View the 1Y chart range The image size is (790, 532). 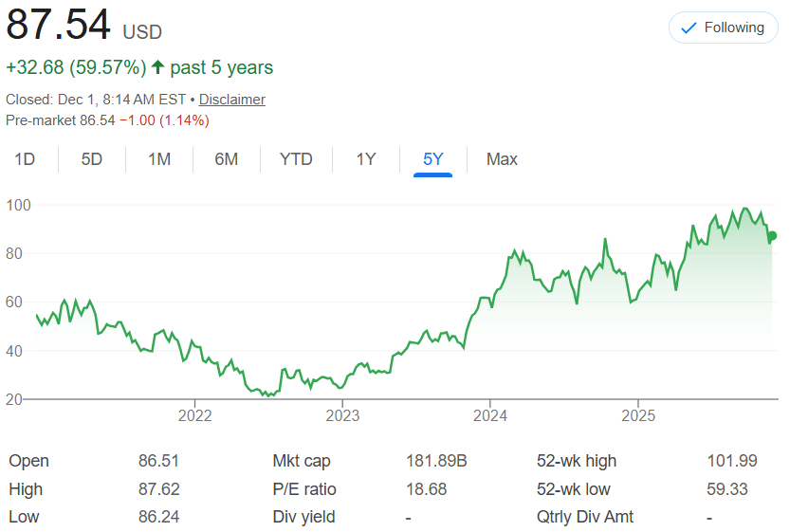[366, 159]
